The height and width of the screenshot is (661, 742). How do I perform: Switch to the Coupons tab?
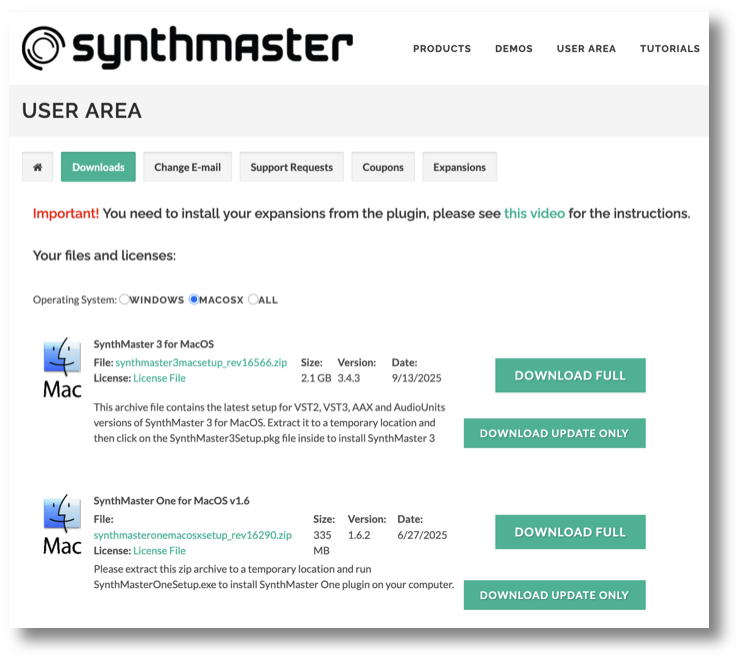383,167
